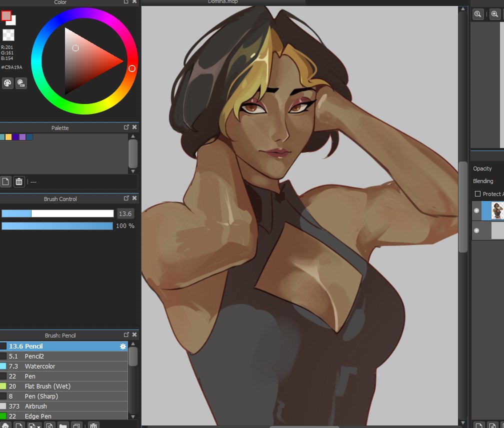Close the Brush: Pencil panel
The width and height of the screenshot is (504, 428).
134,335
